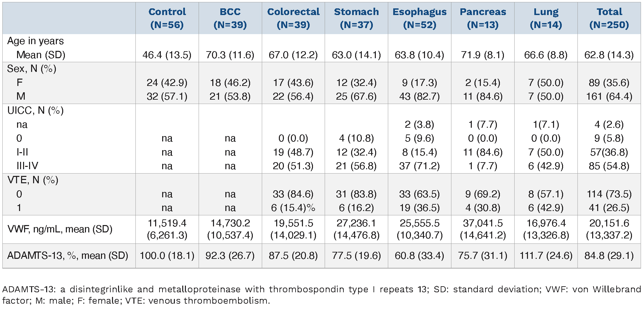Image resolution: width=644 pixels, height=310 pixels.
Task: Click the Control (N=56) column header
Action: 167,18
